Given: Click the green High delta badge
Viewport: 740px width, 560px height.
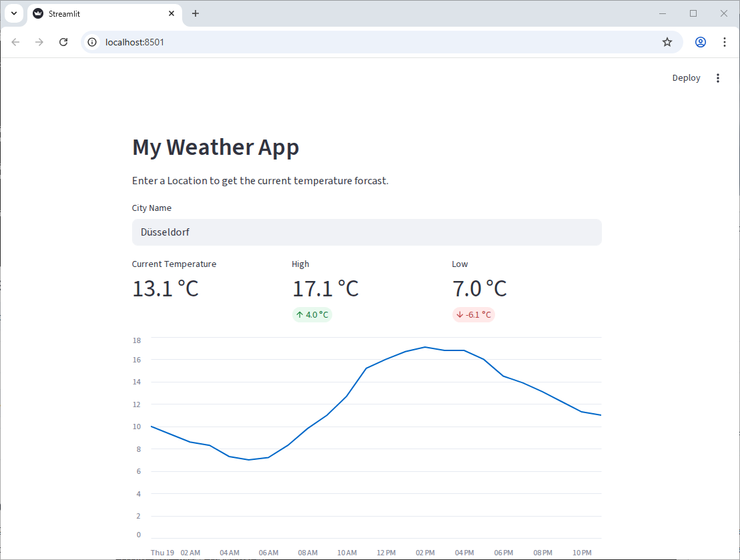Looking at the screenshot, I should point(312,314).
